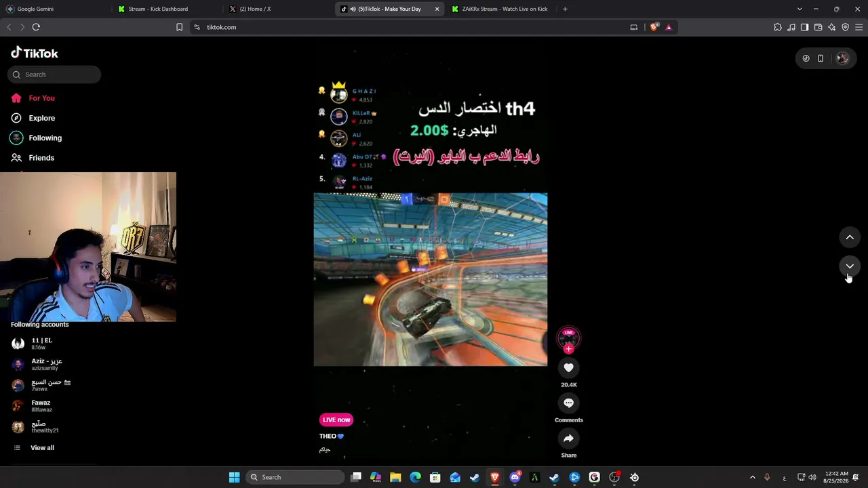The width and height of the screenshot is (868, 488).
Task: Open the Windows Start menu
Action: pyautogui.click(x=234, y=477)
